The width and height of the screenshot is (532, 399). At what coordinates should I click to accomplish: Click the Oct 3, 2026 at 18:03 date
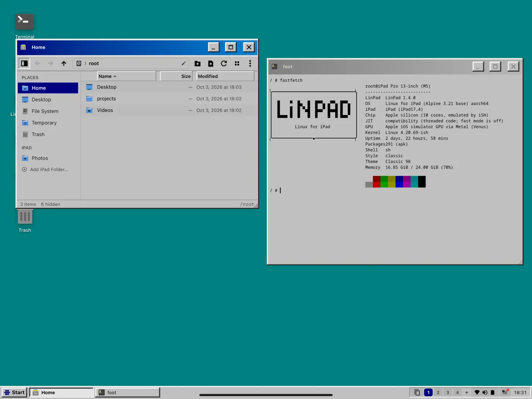point(219,87)
